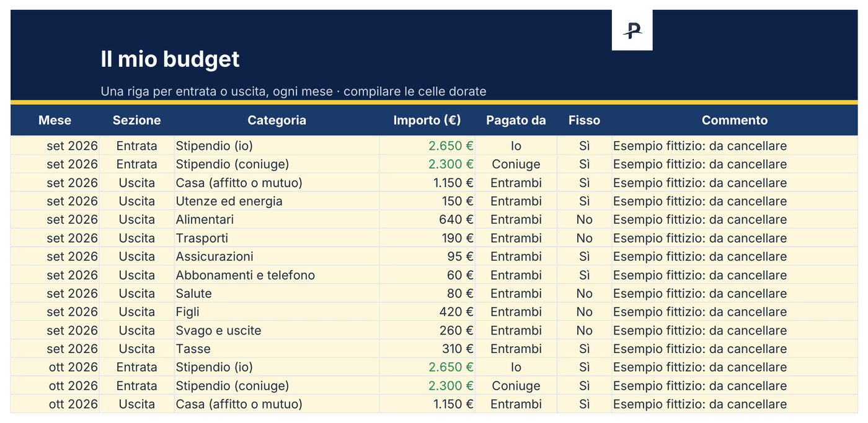Click Uscita section cell in Salute row
Viewport: 868px width, 423px height.
[x=136, y=294]
